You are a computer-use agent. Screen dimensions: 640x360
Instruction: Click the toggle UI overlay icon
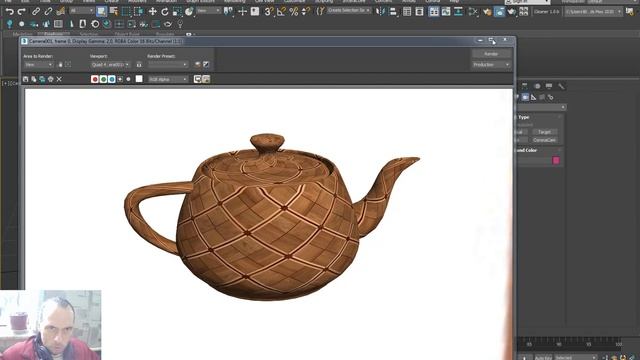click(198, 79)
